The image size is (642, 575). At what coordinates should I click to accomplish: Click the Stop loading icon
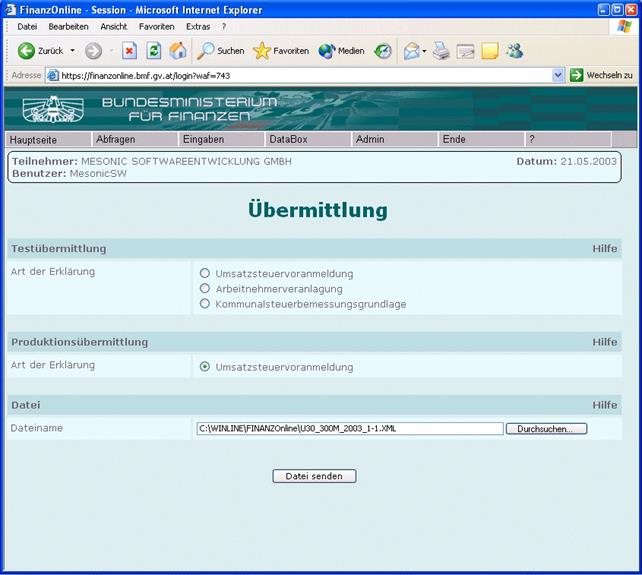pyautogui.click(x=129, y=51)
